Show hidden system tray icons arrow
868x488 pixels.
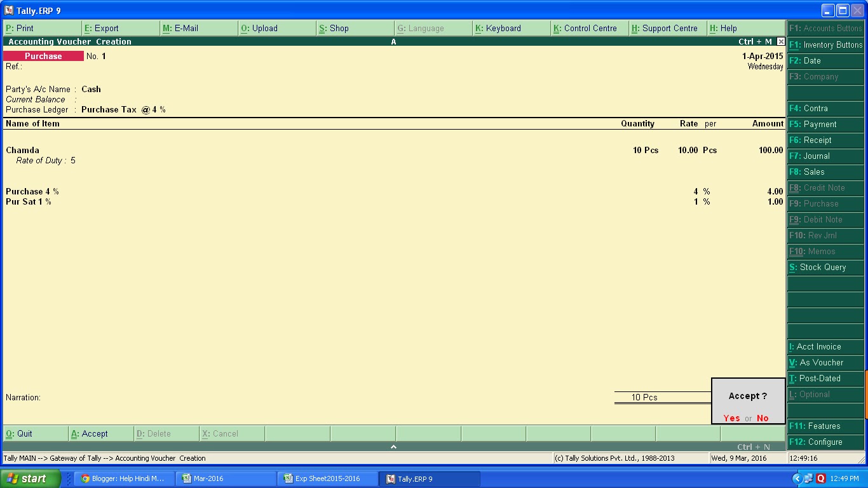point(797,478)
